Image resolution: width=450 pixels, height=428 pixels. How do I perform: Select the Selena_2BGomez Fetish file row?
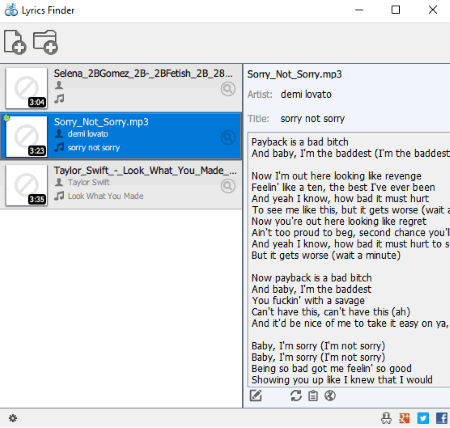[121, 88]
